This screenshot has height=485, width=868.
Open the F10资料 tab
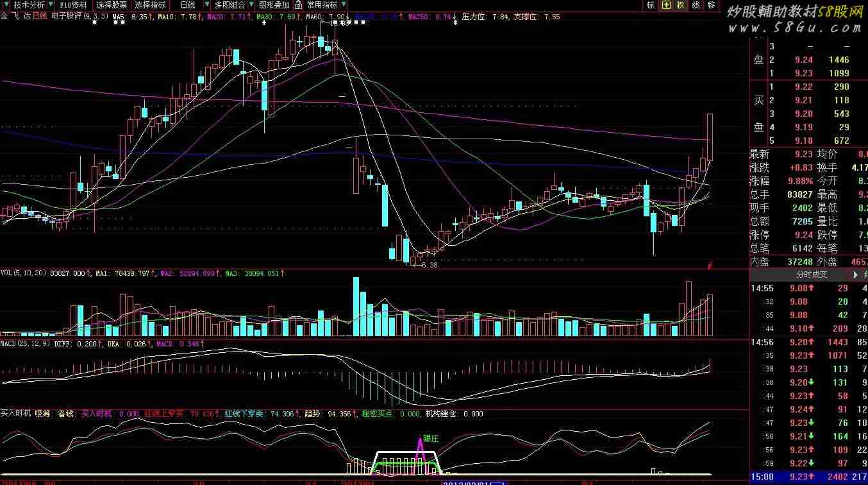73,4
